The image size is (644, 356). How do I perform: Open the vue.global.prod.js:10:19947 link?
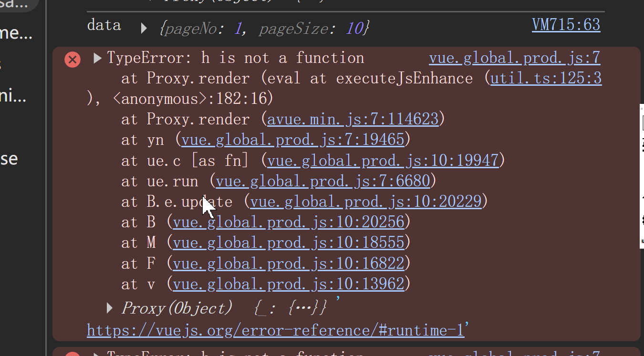[383, 161]
